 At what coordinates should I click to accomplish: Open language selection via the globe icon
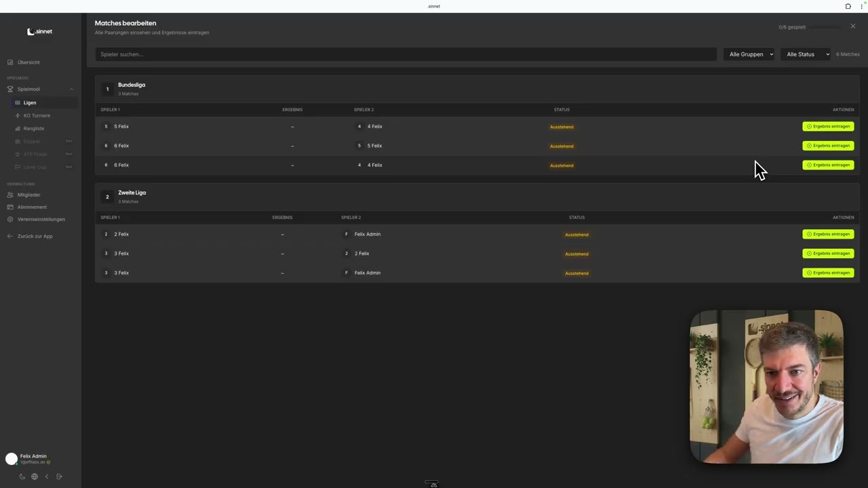click(x=35, y=476)
